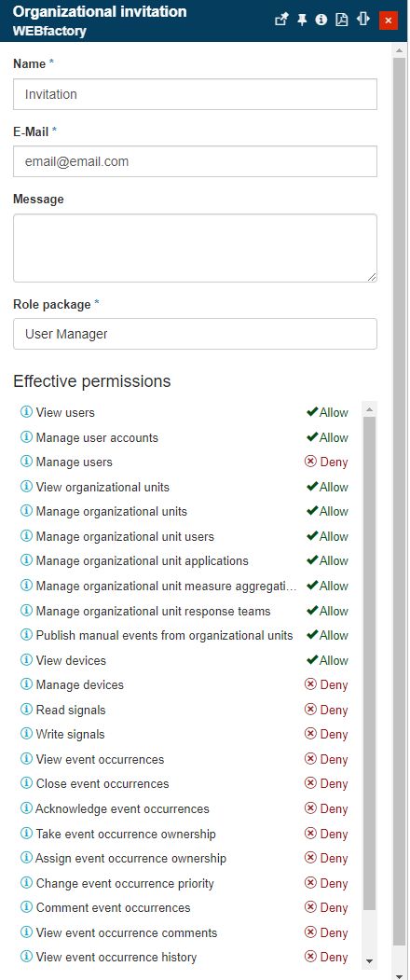Screen dimensions: 410x980
Task: Show info for Manage organizational units
Action: 26,511
